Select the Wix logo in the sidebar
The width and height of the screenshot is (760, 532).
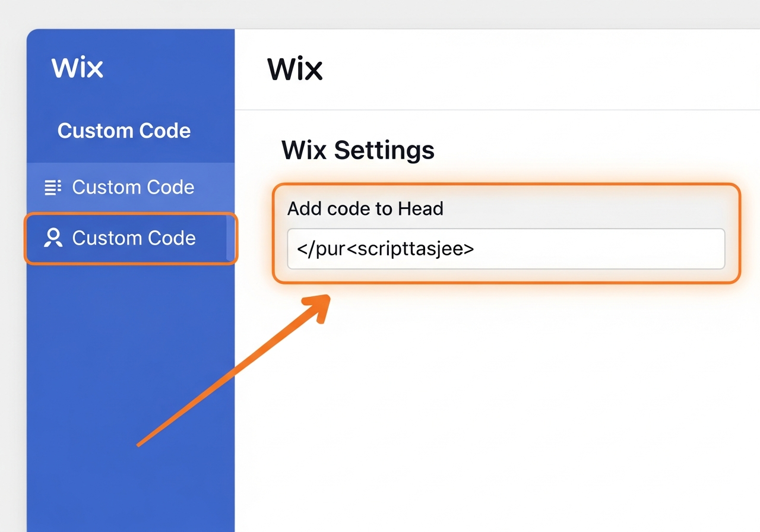coord(77,68)
